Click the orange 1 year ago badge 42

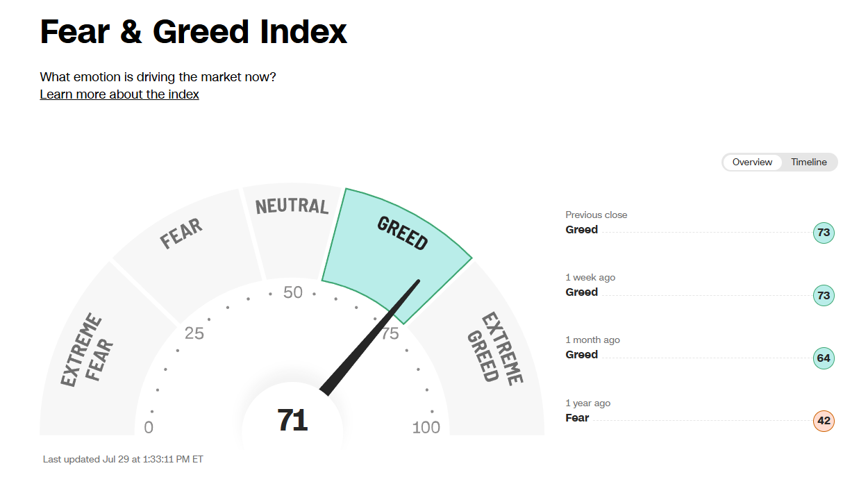coord(824,421)
